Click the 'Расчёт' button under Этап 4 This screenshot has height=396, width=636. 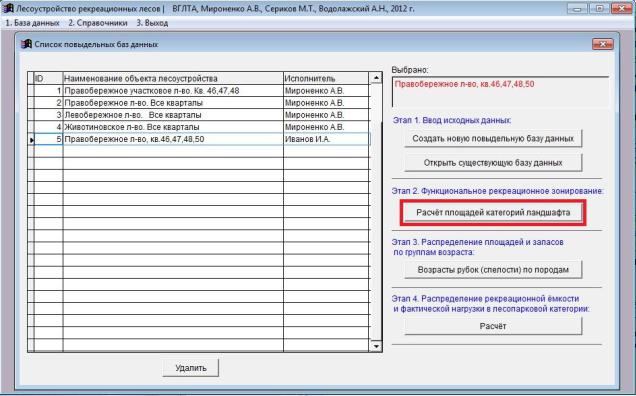point(493,326)
